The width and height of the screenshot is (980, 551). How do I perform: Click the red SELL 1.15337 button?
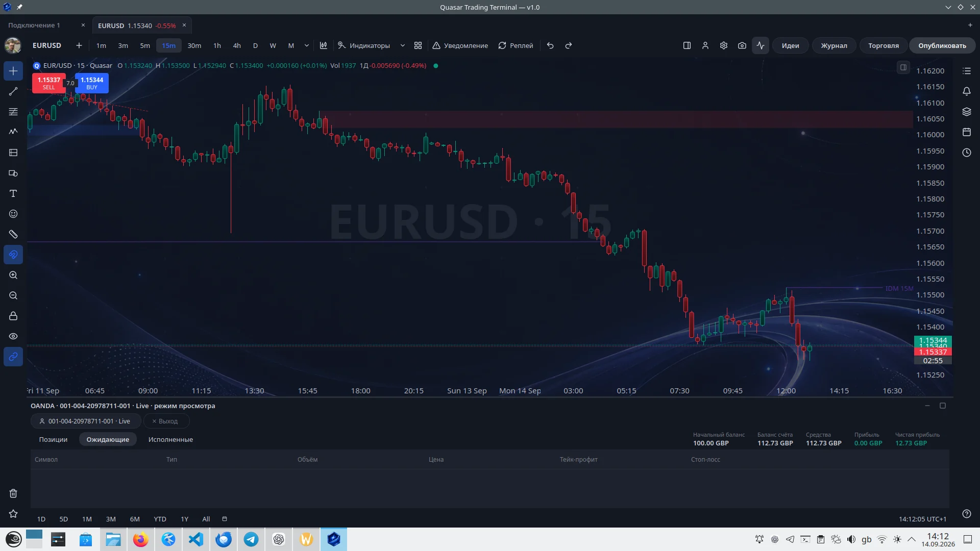point(48,83)
